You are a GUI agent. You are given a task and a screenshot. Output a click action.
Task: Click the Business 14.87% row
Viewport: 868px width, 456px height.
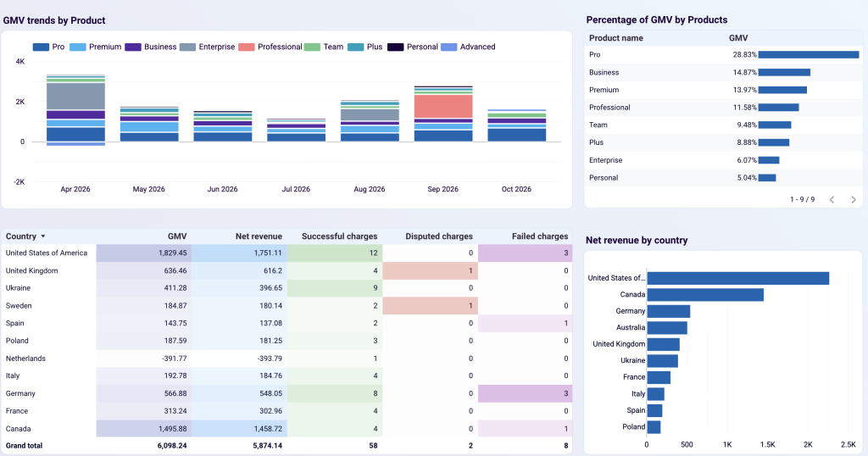724,73
